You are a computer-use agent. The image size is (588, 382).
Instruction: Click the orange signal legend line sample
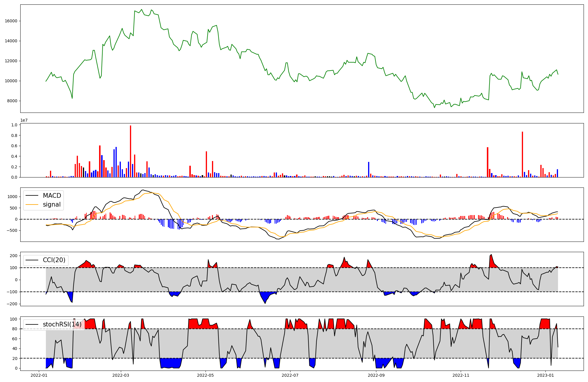(x=32, y=205)
